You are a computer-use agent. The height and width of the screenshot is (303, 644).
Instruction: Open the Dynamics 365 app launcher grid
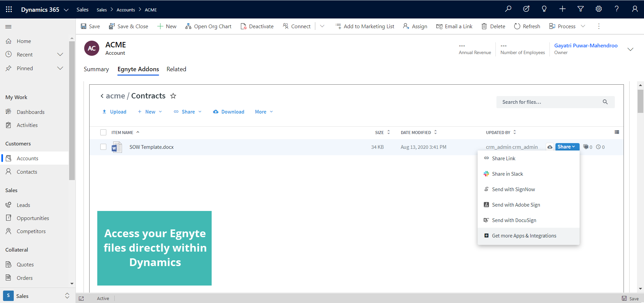click(x=9, y=9)
